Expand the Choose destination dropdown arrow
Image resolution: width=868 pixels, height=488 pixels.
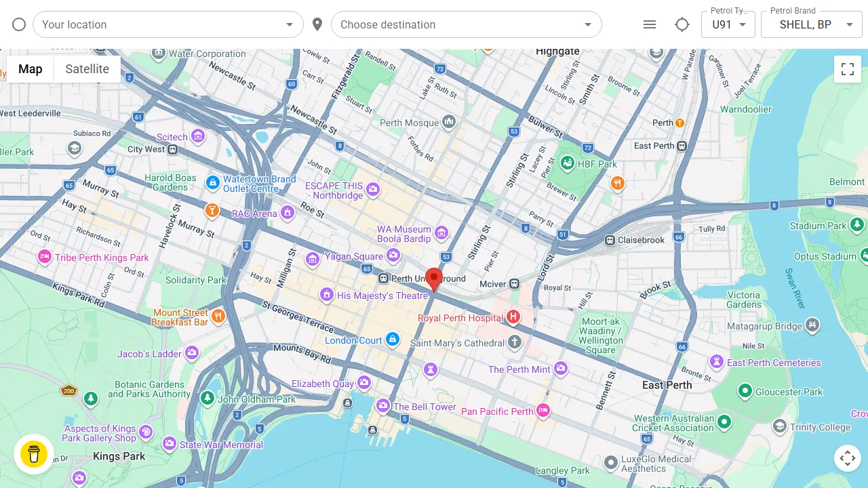tap(588, 25)
